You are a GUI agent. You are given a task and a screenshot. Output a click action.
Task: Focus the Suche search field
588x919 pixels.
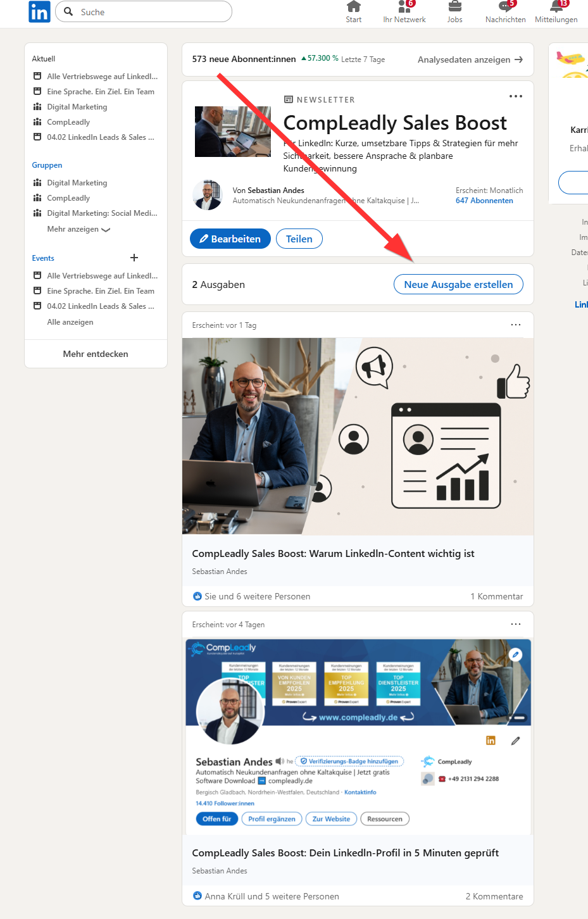pos(152,12)
